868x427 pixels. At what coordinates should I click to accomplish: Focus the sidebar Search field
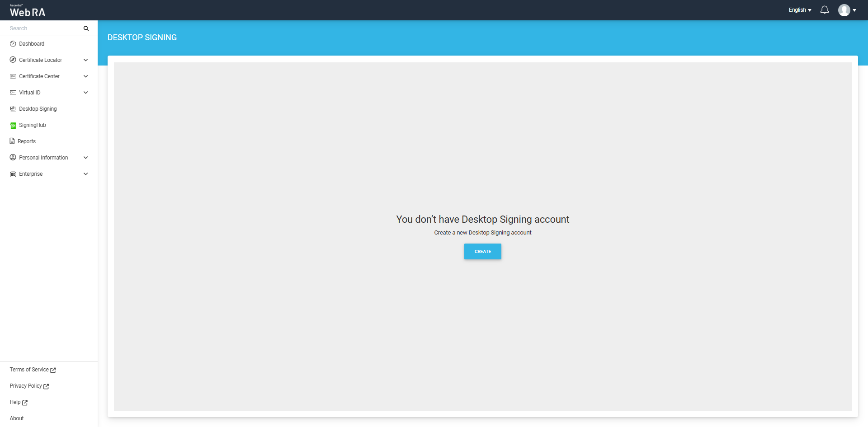(x=43, y=28)
